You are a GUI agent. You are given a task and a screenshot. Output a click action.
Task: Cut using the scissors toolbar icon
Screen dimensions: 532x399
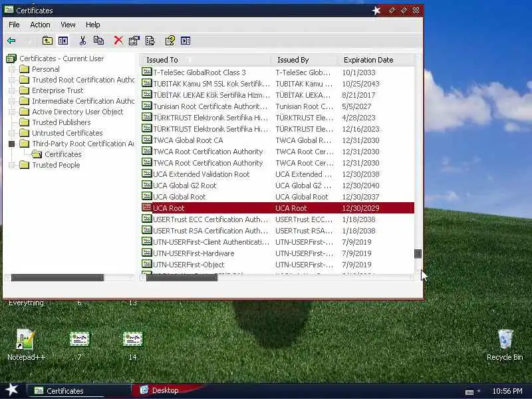(82, 41)
